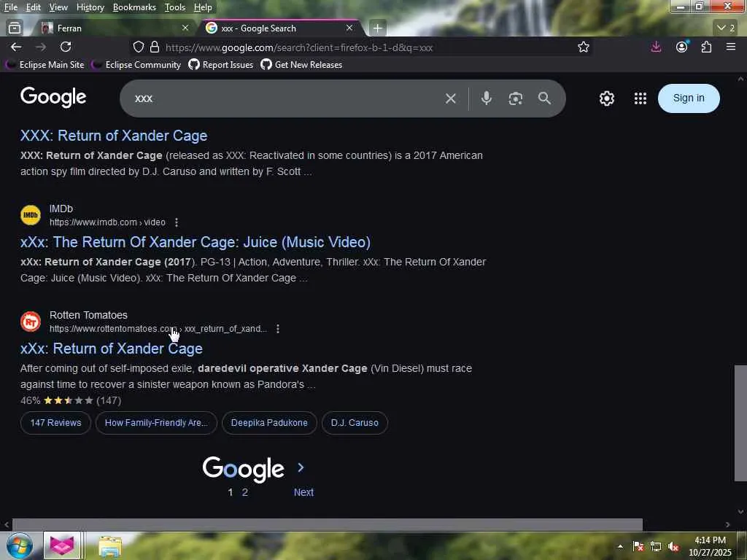Open Google quick settings gear

606,98
